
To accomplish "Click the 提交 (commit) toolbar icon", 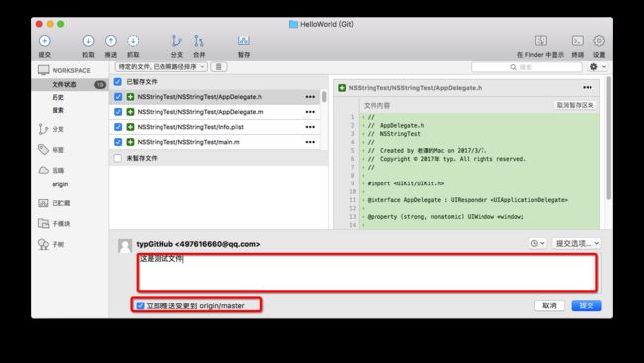I will tap(45, 41).
